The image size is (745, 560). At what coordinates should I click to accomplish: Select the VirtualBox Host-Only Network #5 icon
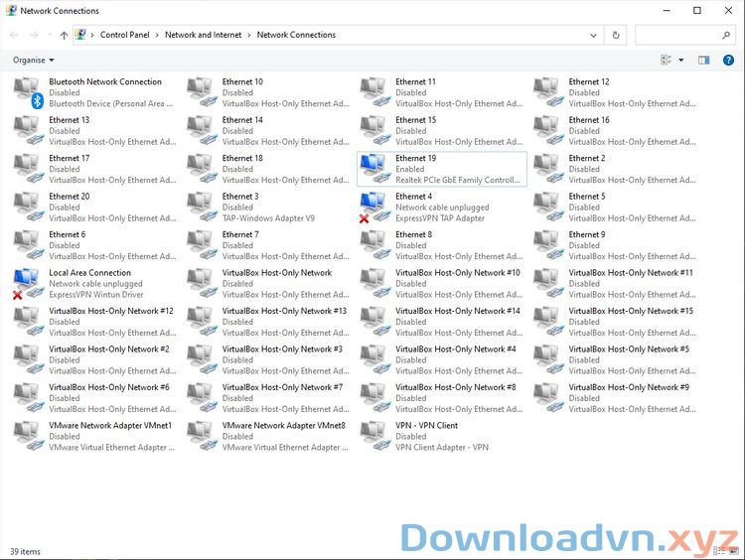548,359
